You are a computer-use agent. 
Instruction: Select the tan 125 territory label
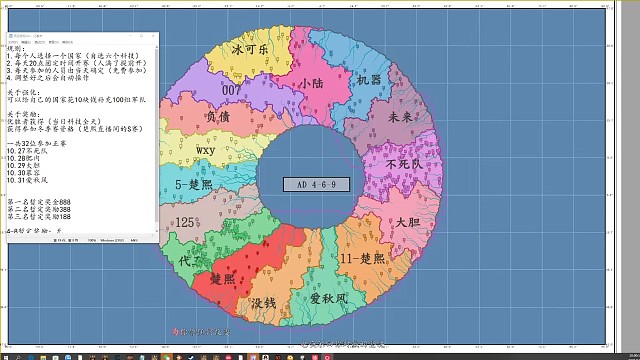point(184,222)
